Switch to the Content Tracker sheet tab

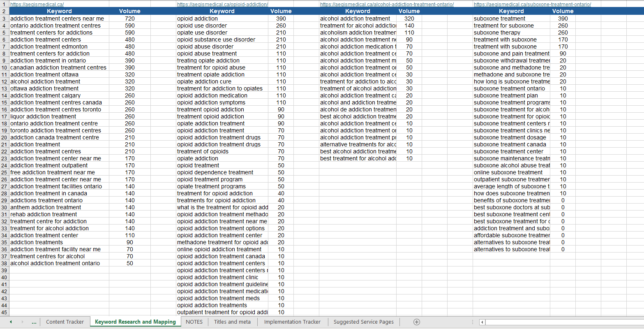(x=65, y=322)
